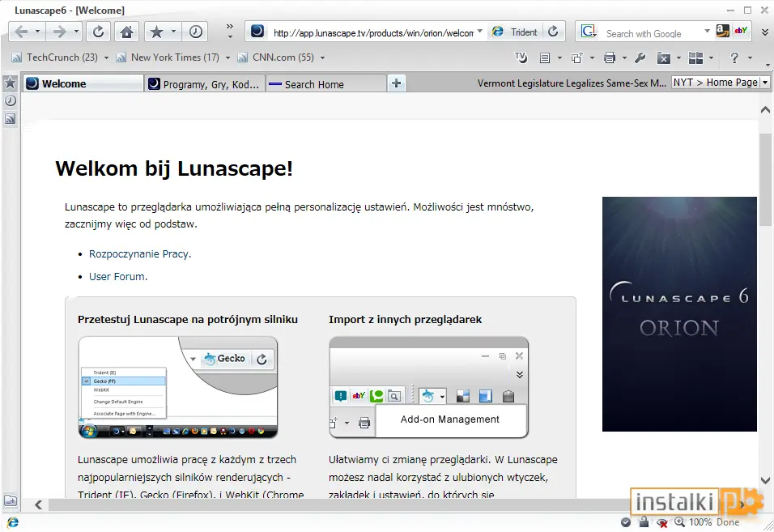Click the page list document icon
The height and width of the screenshot is (532, 774).
pos(544,57)
